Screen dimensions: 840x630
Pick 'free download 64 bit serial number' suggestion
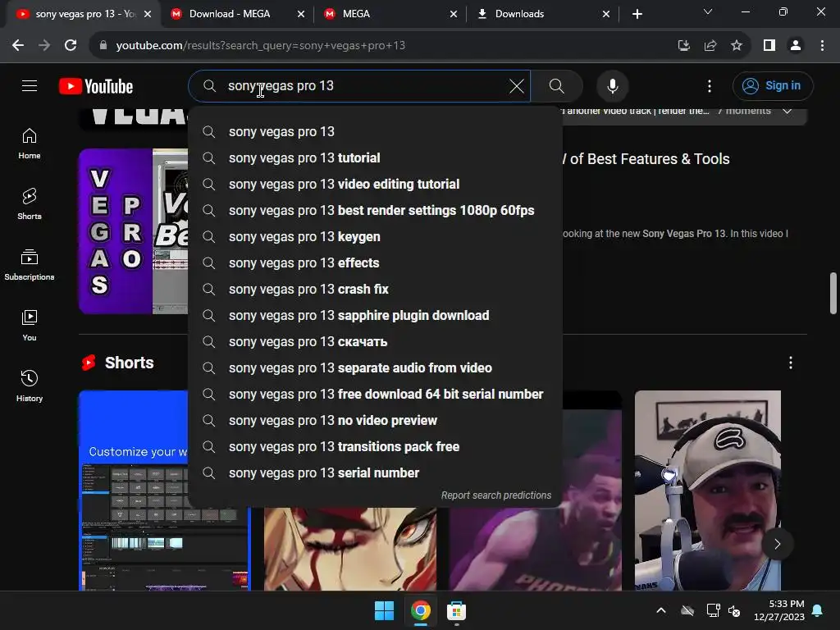point(375,395)
